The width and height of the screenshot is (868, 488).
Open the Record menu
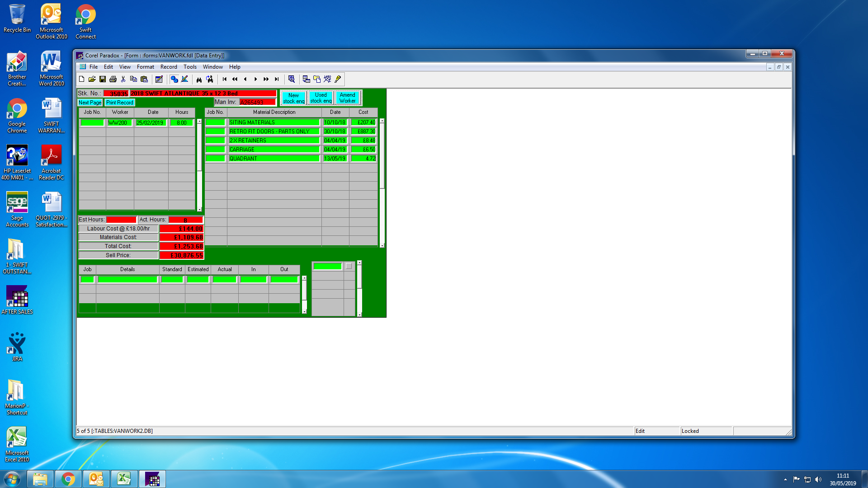pos(169,67)
